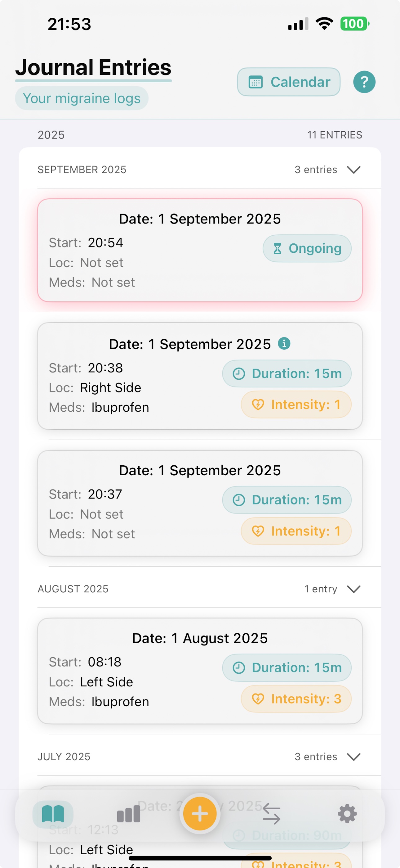The height and width of the screenshot is (868, 400).
Task: Open the journal book tab
Action: pyautogui.click(x=53, y=814)
